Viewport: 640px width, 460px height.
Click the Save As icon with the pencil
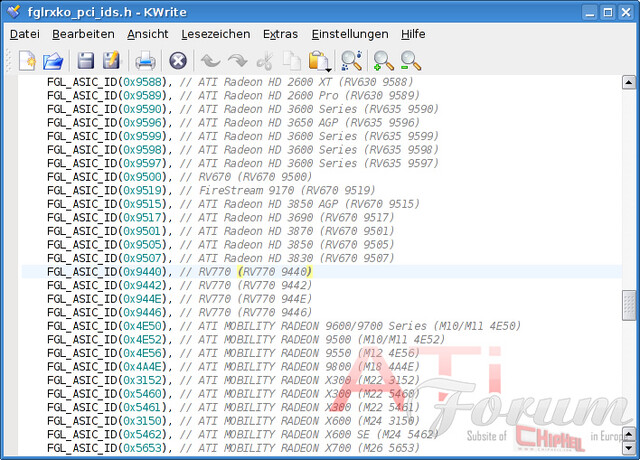111,60
